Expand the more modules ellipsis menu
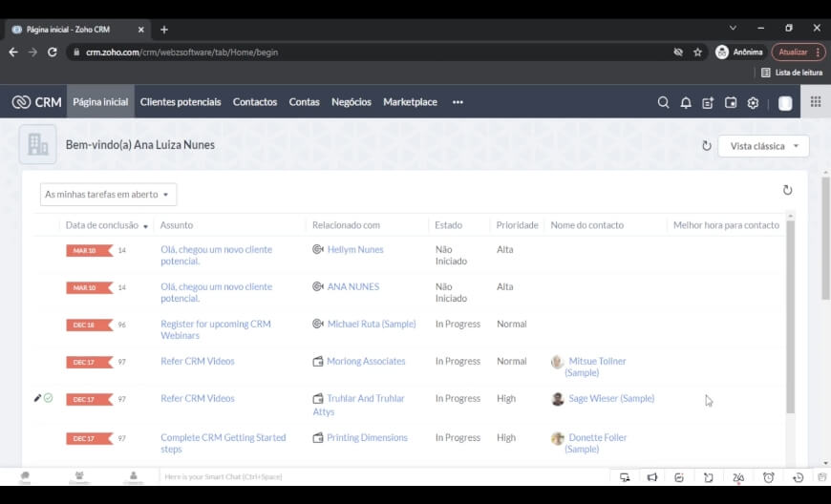 tap(458, 102)
